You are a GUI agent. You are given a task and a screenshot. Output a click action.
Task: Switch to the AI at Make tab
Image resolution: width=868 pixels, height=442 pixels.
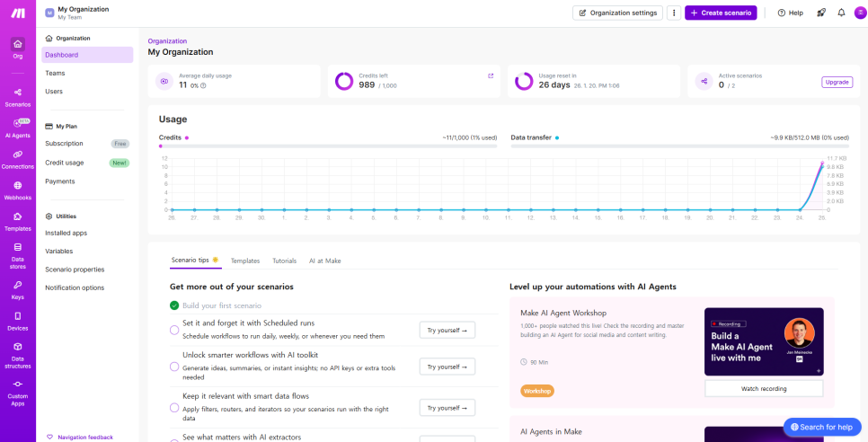(325, 261)
